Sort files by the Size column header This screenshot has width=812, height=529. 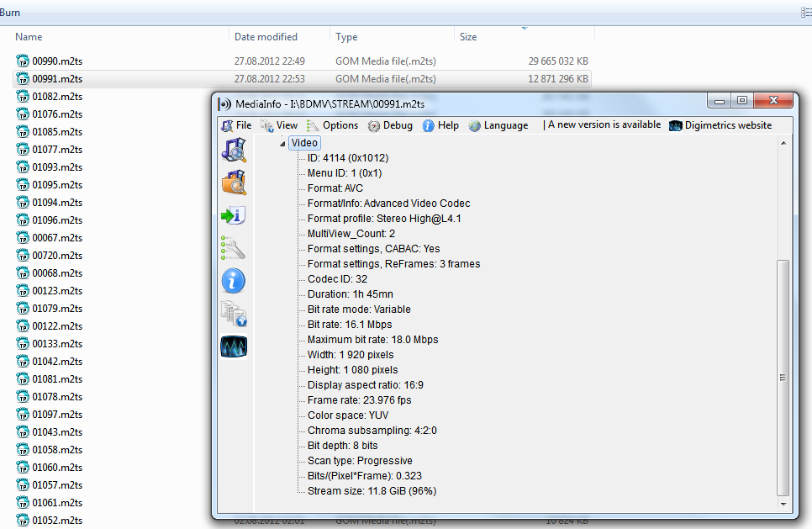(x=468, y=37)
